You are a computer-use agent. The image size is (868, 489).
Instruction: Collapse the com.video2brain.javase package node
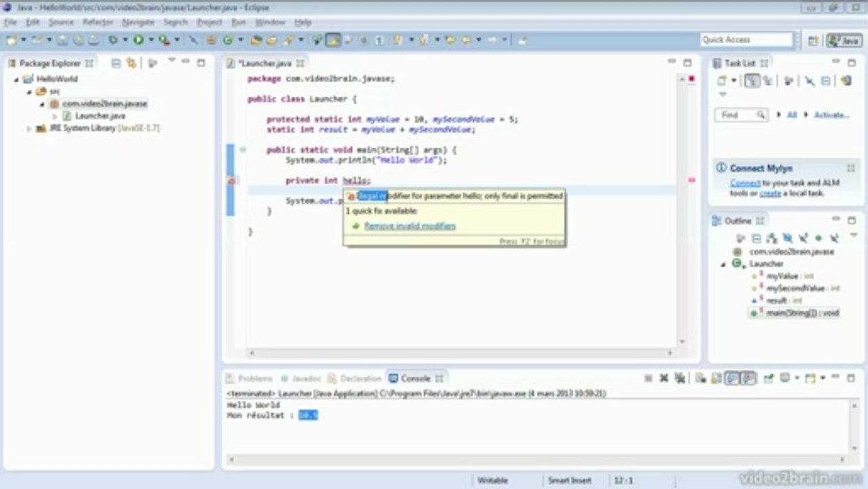click(x=42, y=105)
